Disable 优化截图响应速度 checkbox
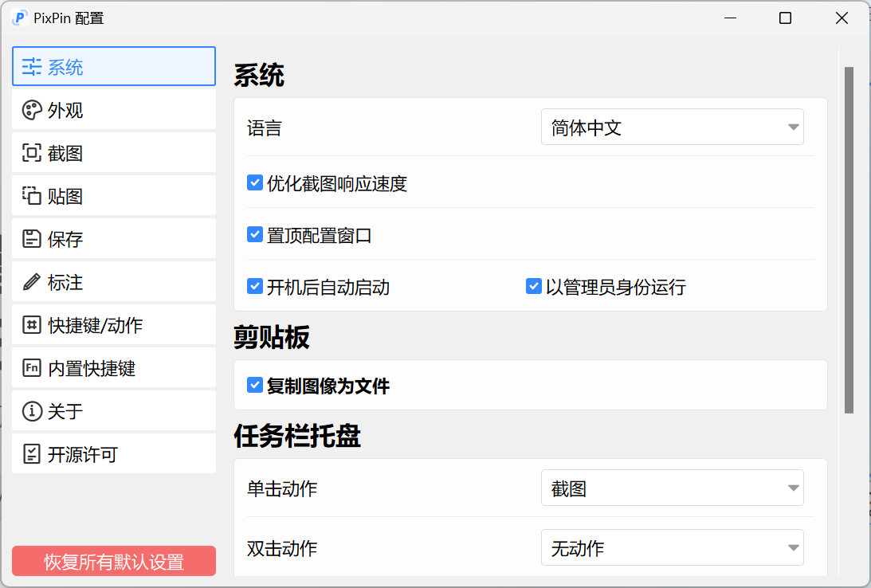The image size is (871, 588). (x=254, y=182)
